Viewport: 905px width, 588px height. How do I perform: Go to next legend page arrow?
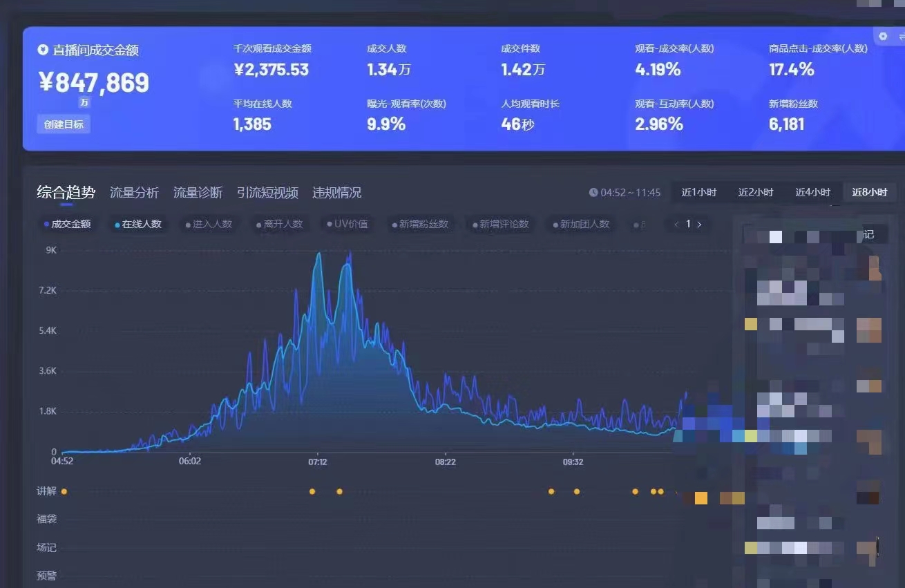(x=699, y=224)
